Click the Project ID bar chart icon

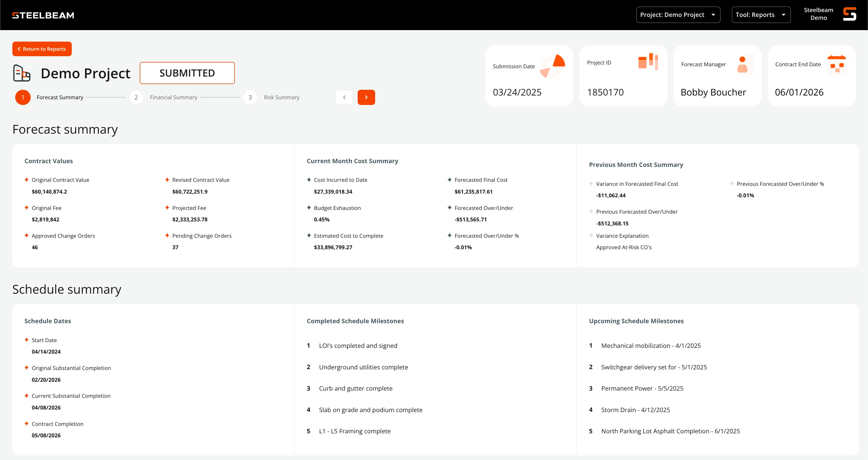pyautogui.click(x=648, y=62)
